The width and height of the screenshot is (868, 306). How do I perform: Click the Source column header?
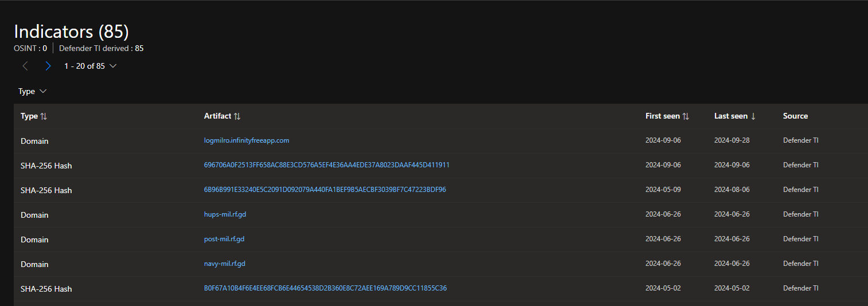click(x=795, y=116)
